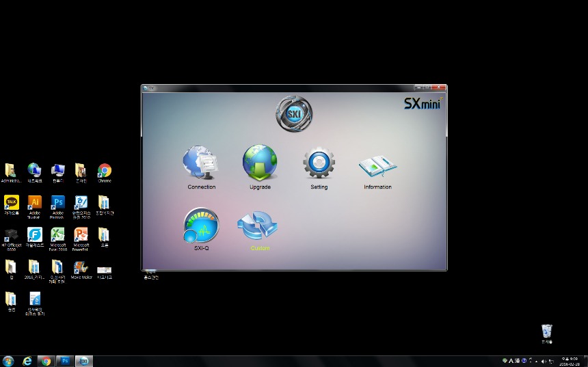Click the highlighted 'Custom' label
The width and height of the screenshot is (588, 367).
[260, 248]
